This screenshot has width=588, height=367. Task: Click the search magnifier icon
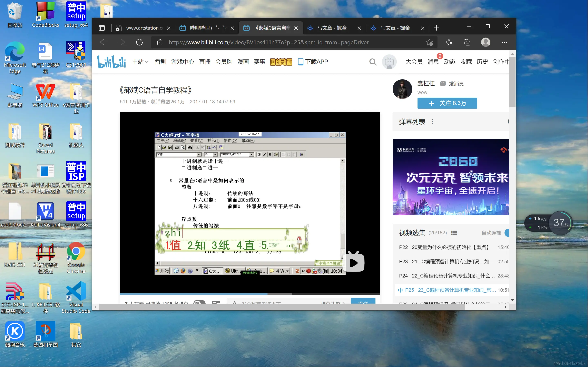[373, 62]
